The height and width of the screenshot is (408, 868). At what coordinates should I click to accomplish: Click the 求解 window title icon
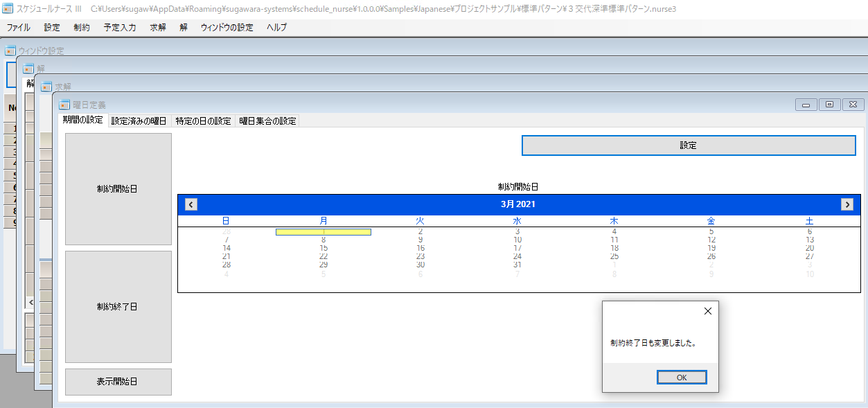coord(46,87)
